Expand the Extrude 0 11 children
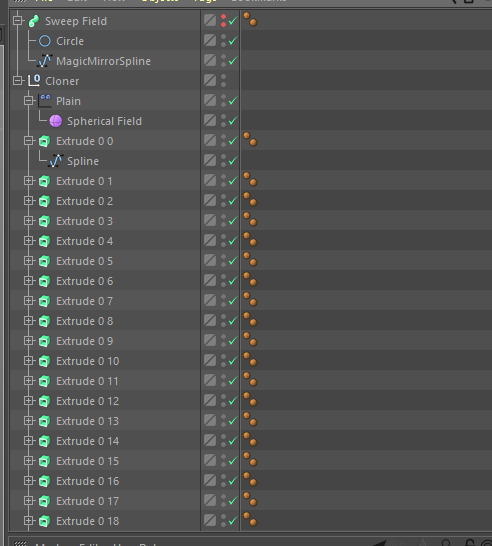492x546 pixels. (29, 381)
